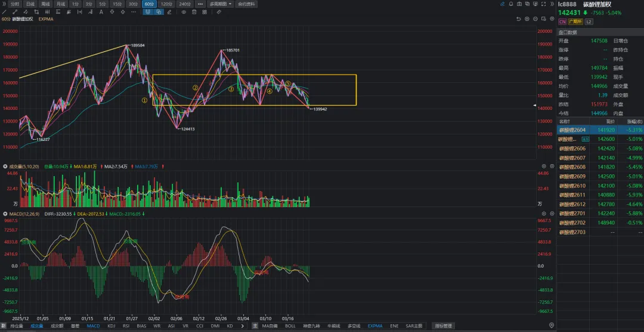Select contract 碳酸锂2604 row

[600, 130]
